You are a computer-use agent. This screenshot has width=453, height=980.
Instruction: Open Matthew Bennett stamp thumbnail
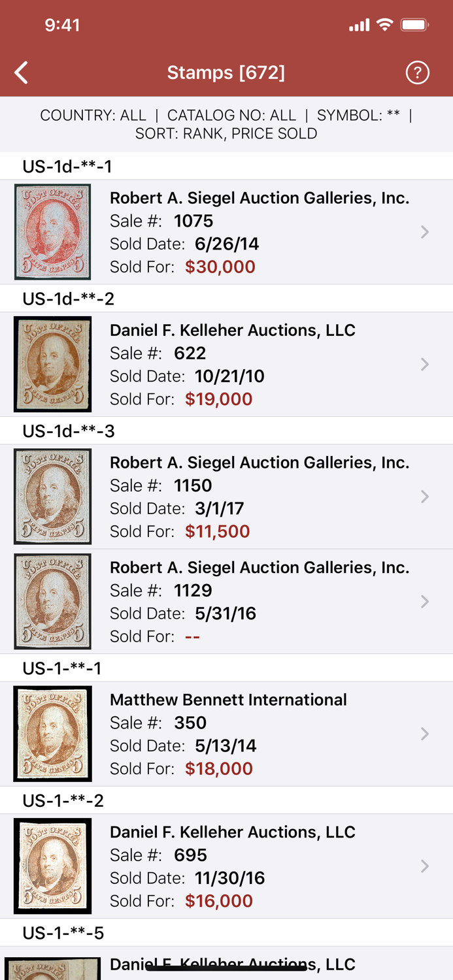[52, 734]
